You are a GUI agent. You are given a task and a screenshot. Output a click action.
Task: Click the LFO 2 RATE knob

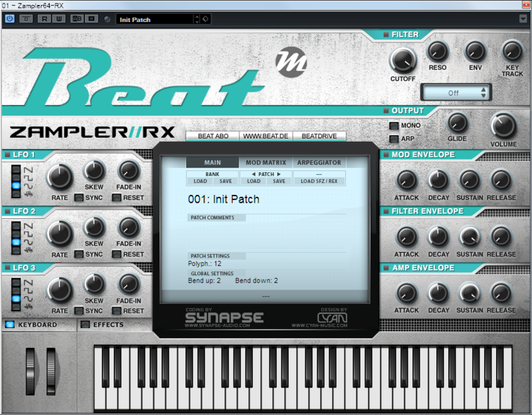tap(59, 233)
